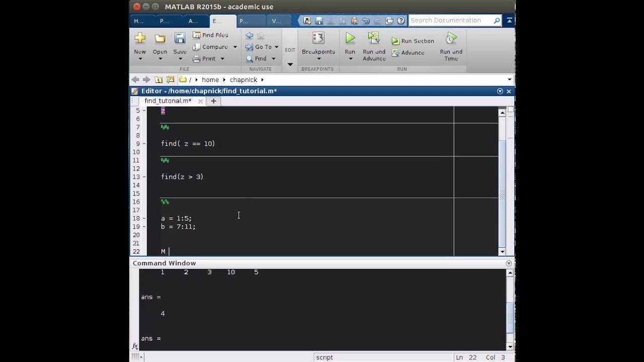Expand the Go To dropdown

(276, 47)
